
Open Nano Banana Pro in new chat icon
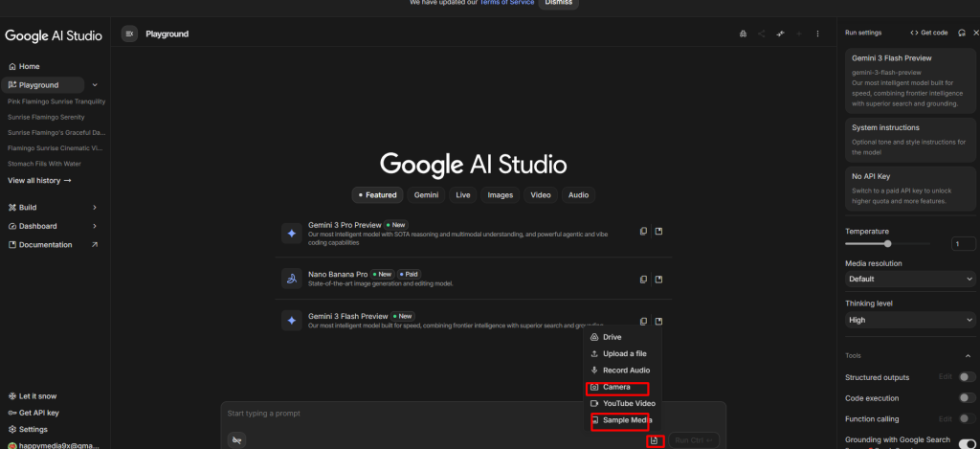[658, 279]
